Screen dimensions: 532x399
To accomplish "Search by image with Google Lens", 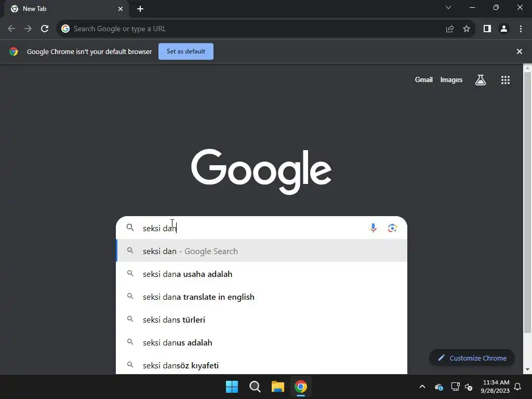I will click(x=392, y=228).
